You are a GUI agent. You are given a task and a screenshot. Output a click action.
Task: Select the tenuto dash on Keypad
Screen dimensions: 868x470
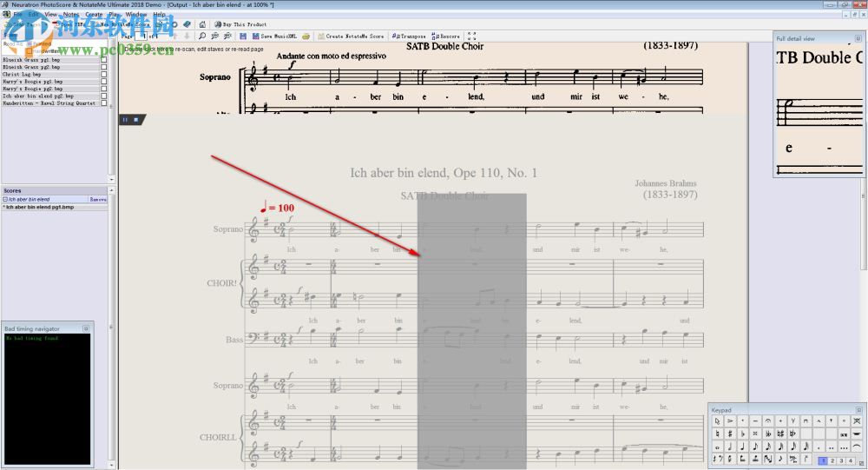[x=756, y=420]
